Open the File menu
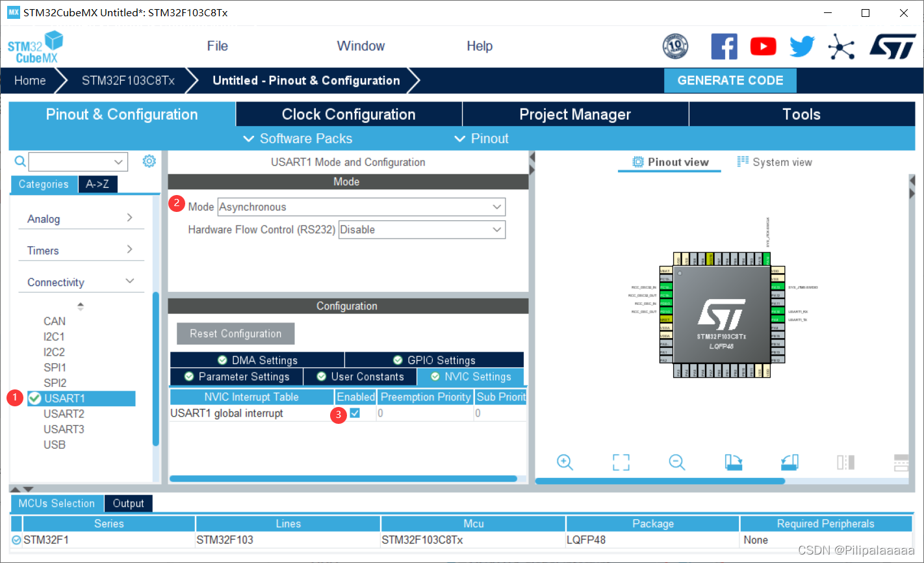 point(217,46)
